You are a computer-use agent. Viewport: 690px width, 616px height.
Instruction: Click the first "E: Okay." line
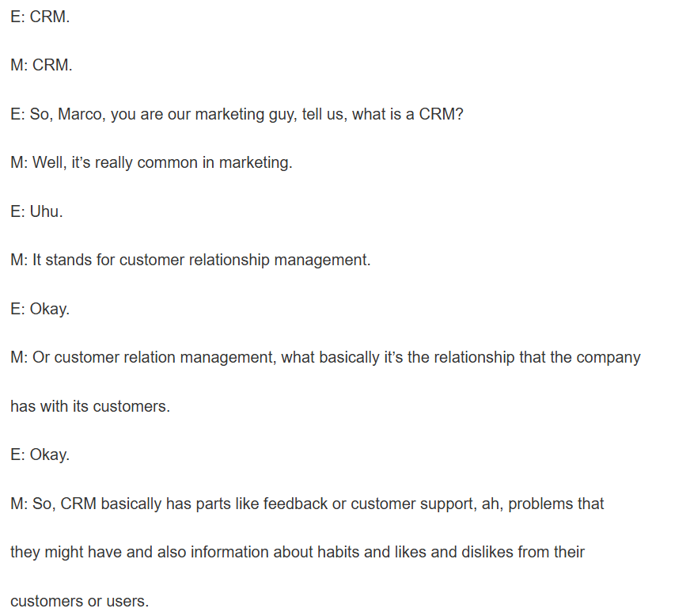click(40, 310)
